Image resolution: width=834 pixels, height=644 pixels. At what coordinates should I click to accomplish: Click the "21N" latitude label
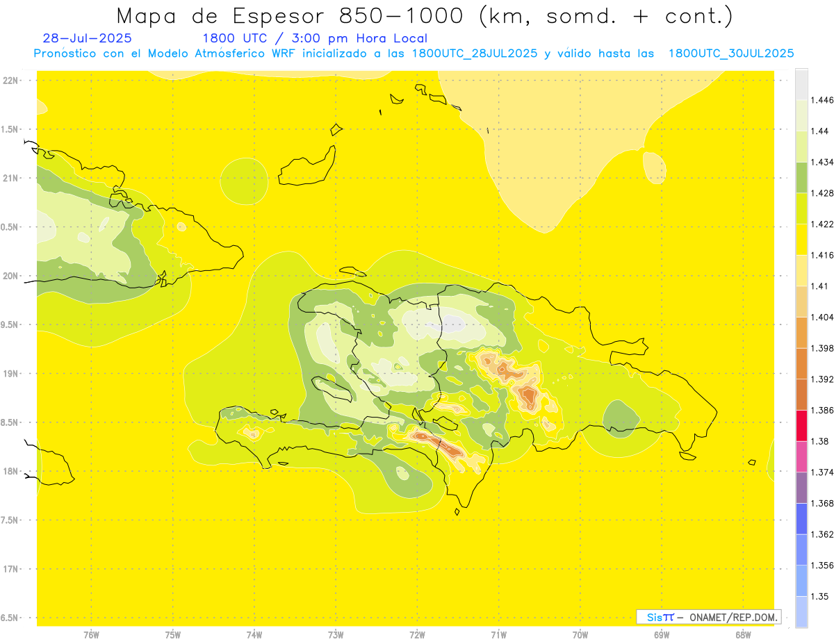point(10,179)
